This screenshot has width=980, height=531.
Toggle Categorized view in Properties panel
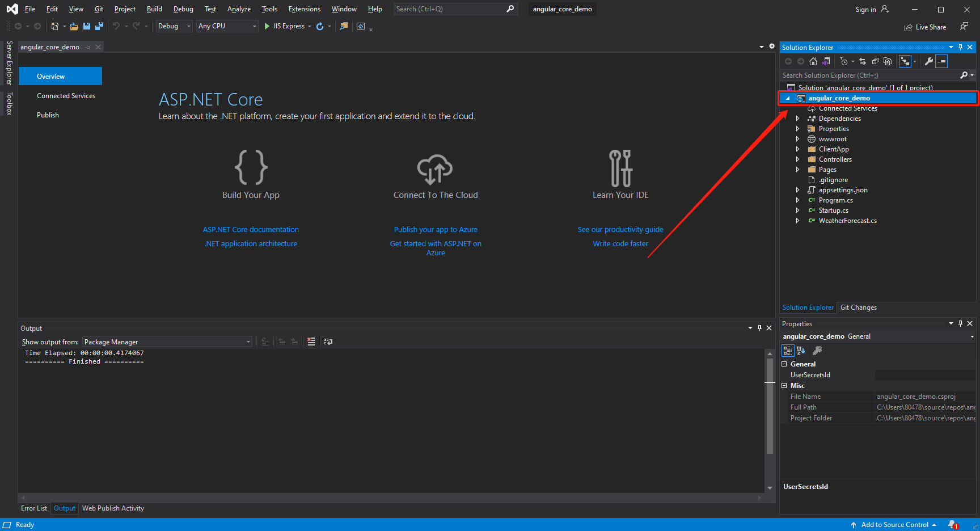click(788, 351)
